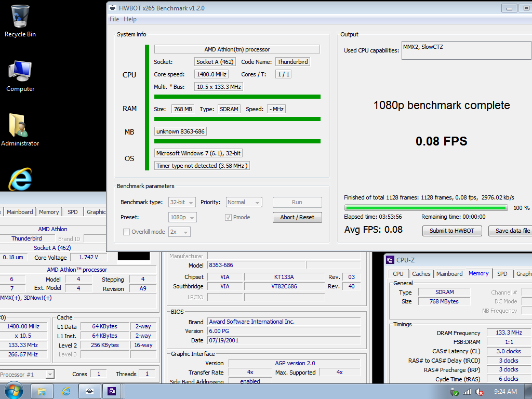This screenshot has height=399, width=532.
Task: Open the CPU tab in right CPU-Z window
Action: pyautogui.click(x=398, y=274)
